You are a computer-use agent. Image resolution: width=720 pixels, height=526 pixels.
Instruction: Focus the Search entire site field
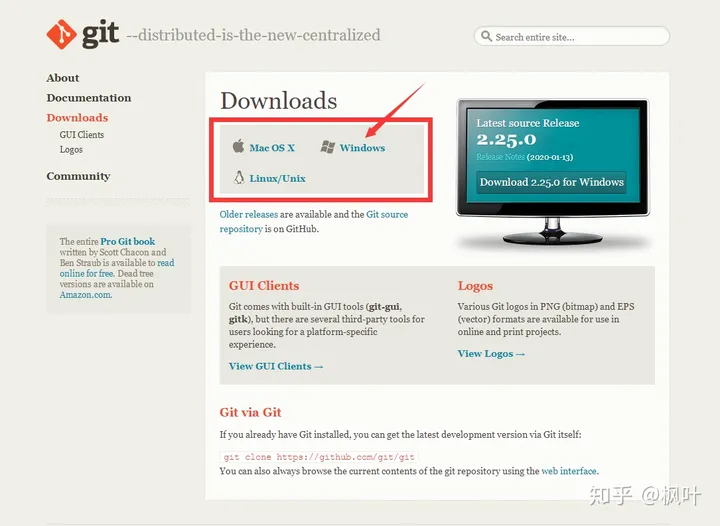click(572, 36)
